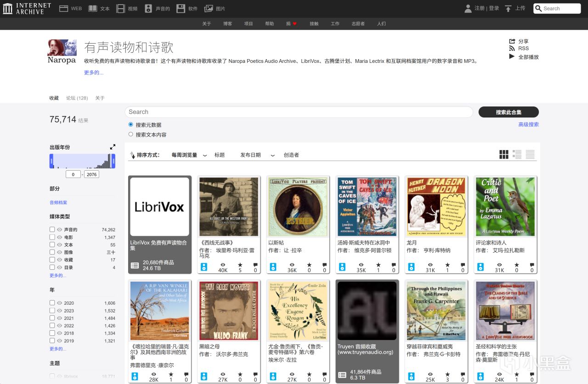Image resolution: width=588 pixels, height=384 pixels.
Task: Expand the 更多的 collection description
Action: click(x=94, y=72)
